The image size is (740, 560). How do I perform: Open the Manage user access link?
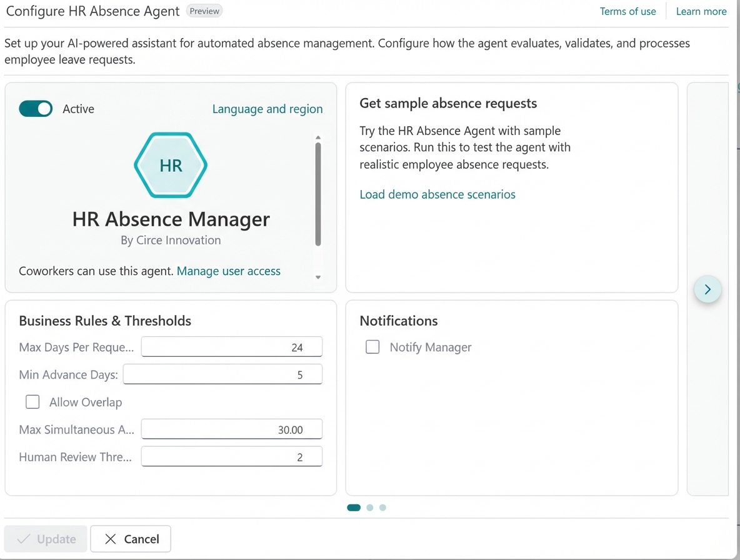pos(228,271)
